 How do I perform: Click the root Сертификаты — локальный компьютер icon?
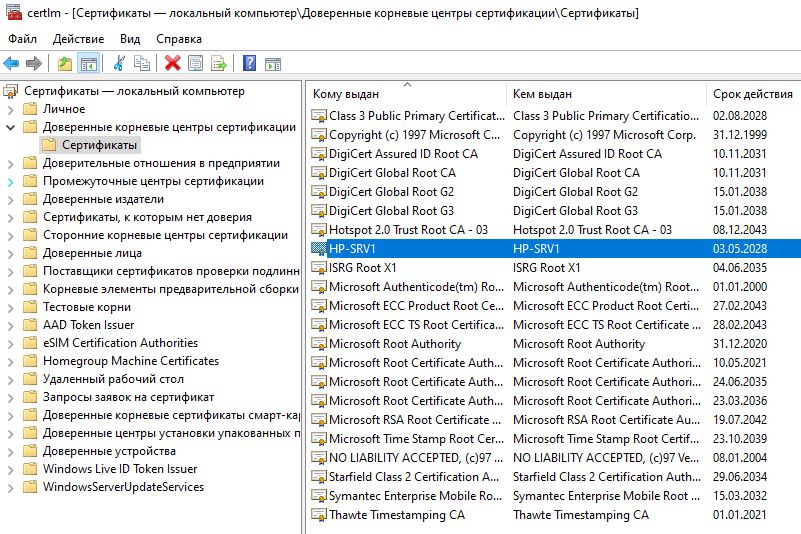click(x=11, y=91)
